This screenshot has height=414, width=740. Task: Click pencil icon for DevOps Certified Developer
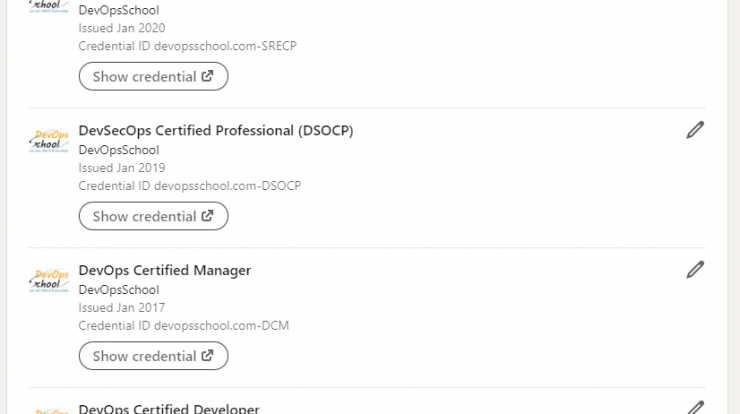[695, 407]
